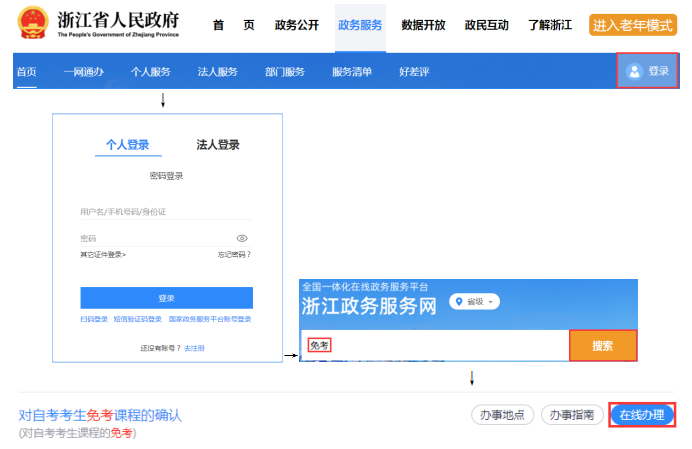Screen dimensions: 692x449
Task: Go to the 部门服务 tab
Action: (x=285, y=72)
